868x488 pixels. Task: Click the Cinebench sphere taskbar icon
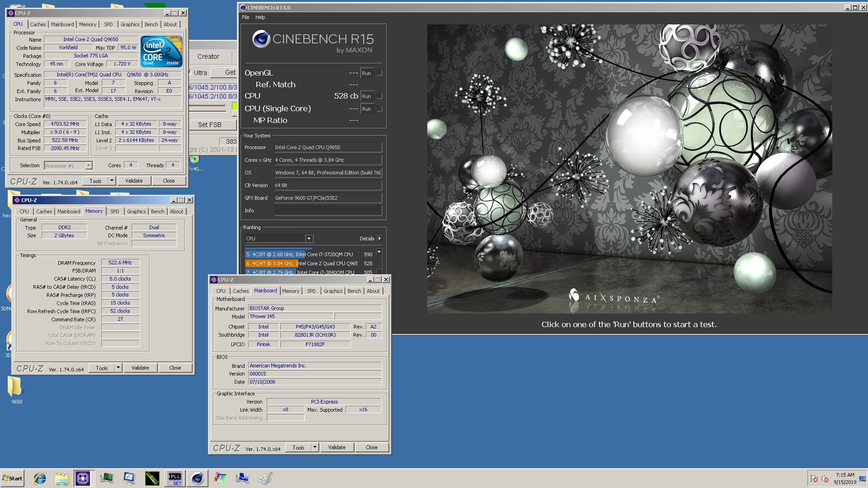pos(198,479)
